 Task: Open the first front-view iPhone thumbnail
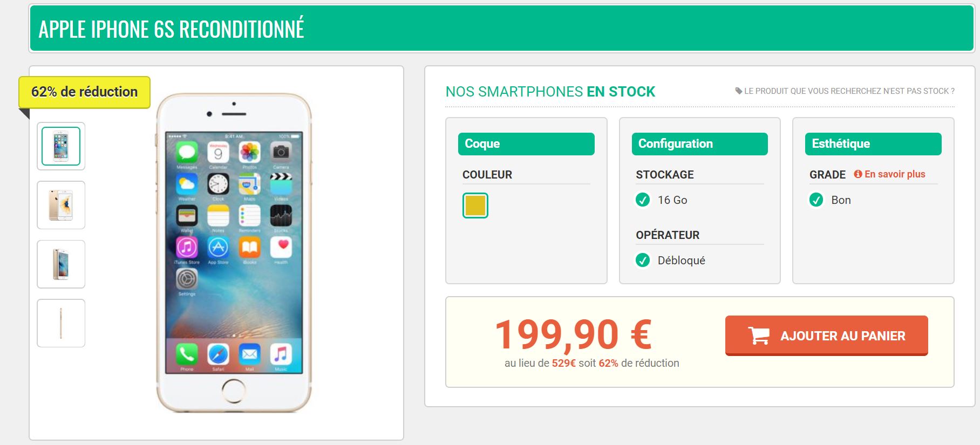point(61,146)
